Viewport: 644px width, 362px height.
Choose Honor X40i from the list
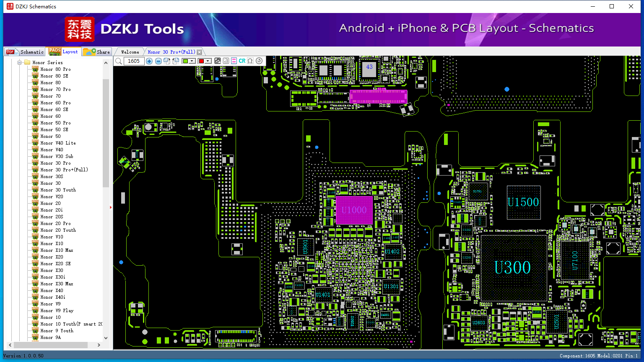(53, 297)
